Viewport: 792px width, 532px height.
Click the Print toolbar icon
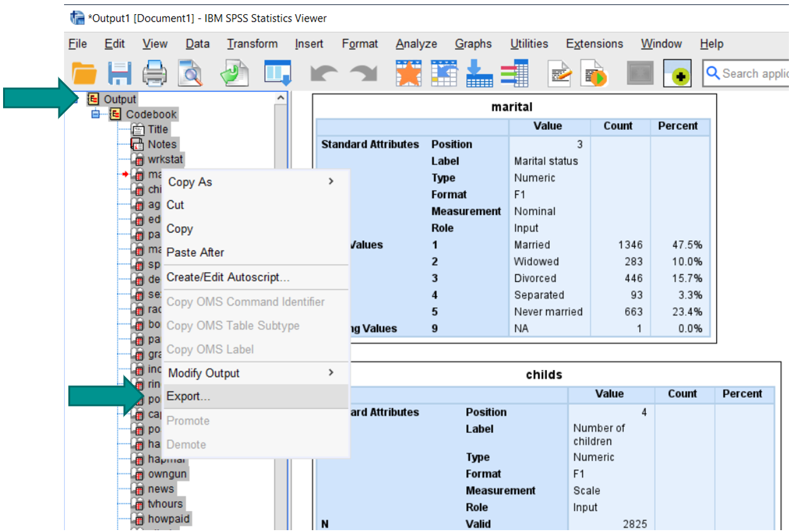coord(155,73)
